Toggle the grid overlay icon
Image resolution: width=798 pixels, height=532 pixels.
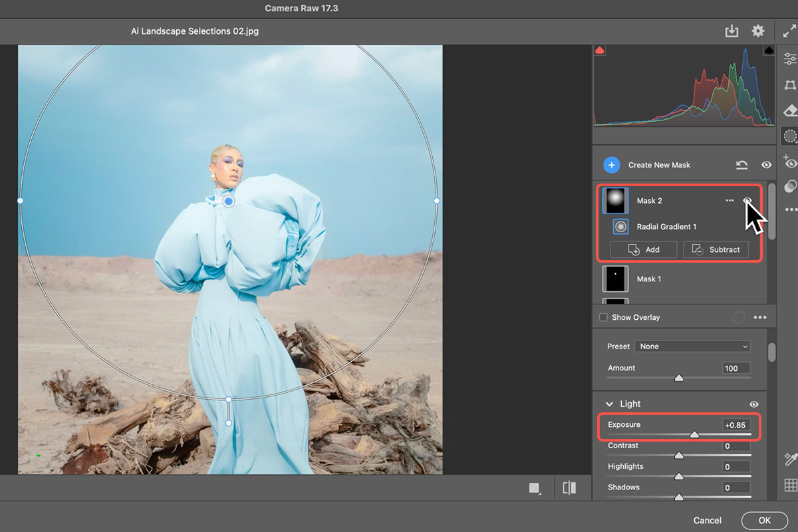(790, 485)
